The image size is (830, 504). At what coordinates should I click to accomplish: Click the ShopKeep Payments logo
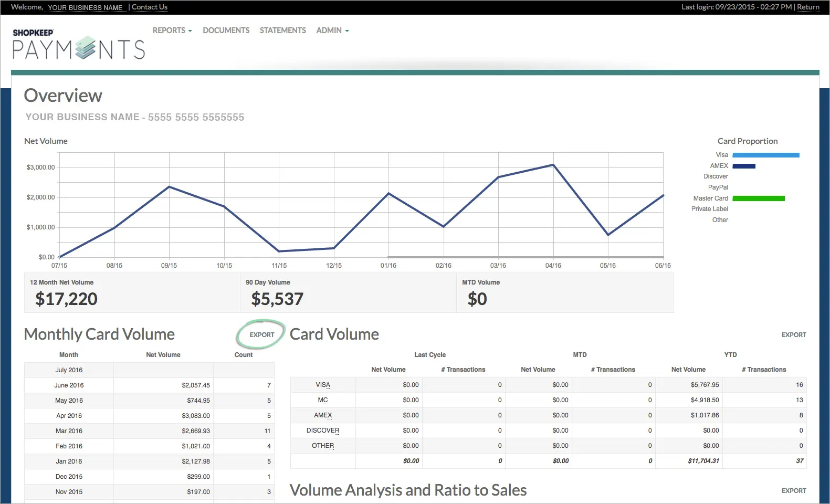click(79, 44)
